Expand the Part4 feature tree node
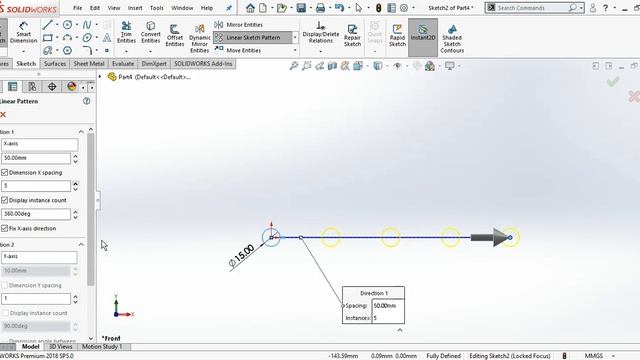The width and height of the screenshot is (640, 360). (x=100, y=76)
